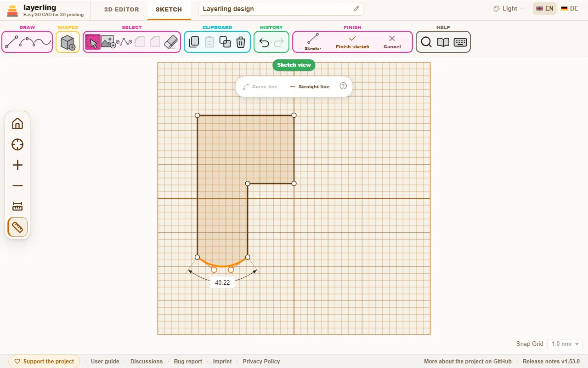This screenshot has height=368, width=588.
Task: Open the Snap Grid 1.0 mm dropdown
Action: coord(565,344)
